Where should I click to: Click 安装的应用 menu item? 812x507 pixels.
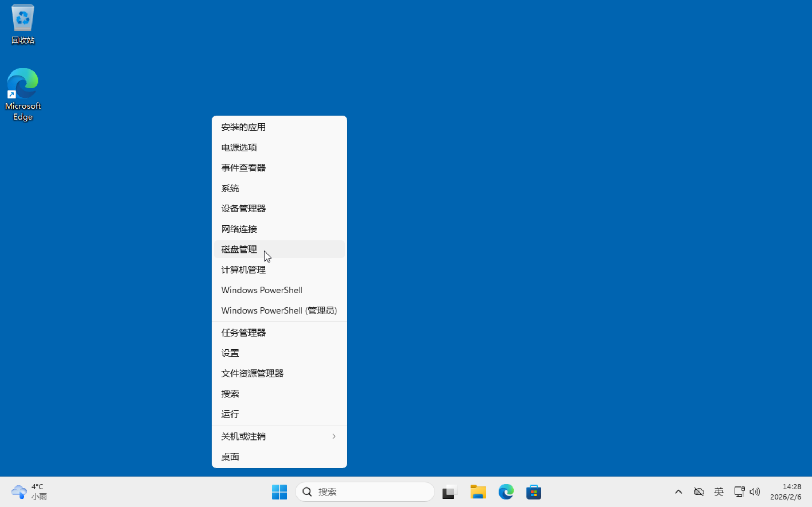[x=243, y=127]
